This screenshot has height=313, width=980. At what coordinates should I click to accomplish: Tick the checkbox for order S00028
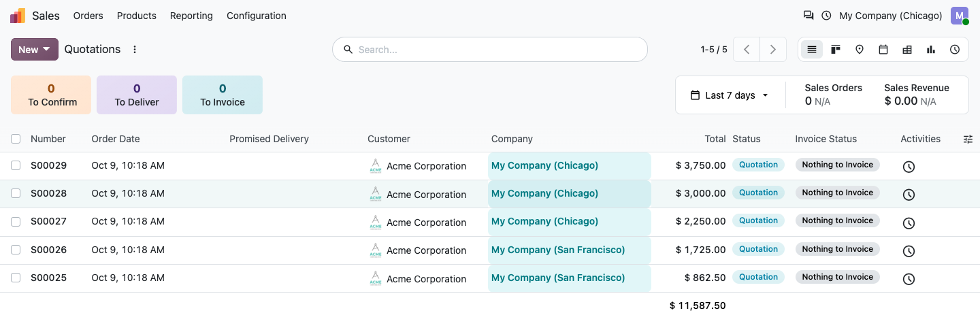point(16,193)
